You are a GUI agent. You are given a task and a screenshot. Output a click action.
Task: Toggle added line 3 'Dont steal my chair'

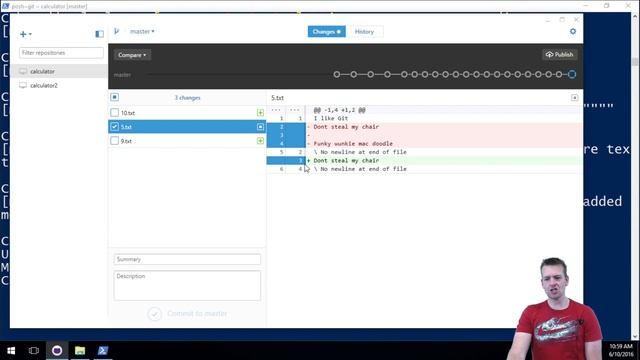tap(286, 160)
